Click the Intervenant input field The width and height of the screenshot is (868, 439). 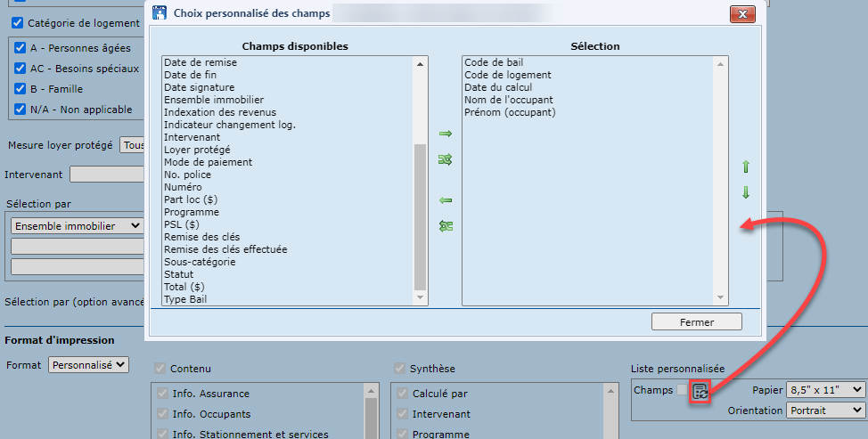(x=107, y=175)
